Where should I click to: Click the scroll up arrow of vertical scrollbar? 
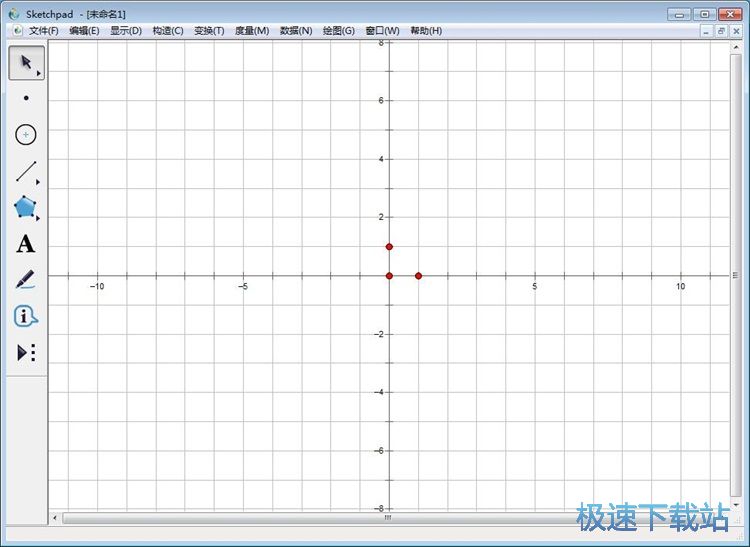click(x=736, y=47)
